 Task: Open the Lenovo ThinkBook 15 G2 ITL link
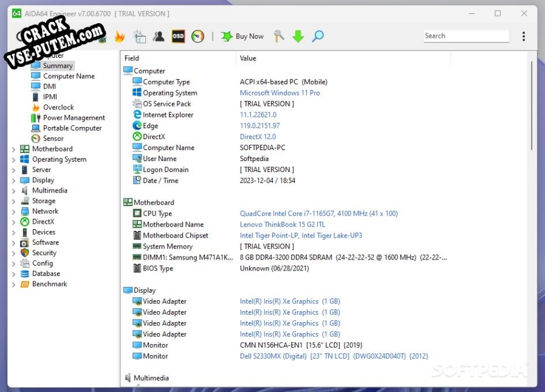pos(281,225)
